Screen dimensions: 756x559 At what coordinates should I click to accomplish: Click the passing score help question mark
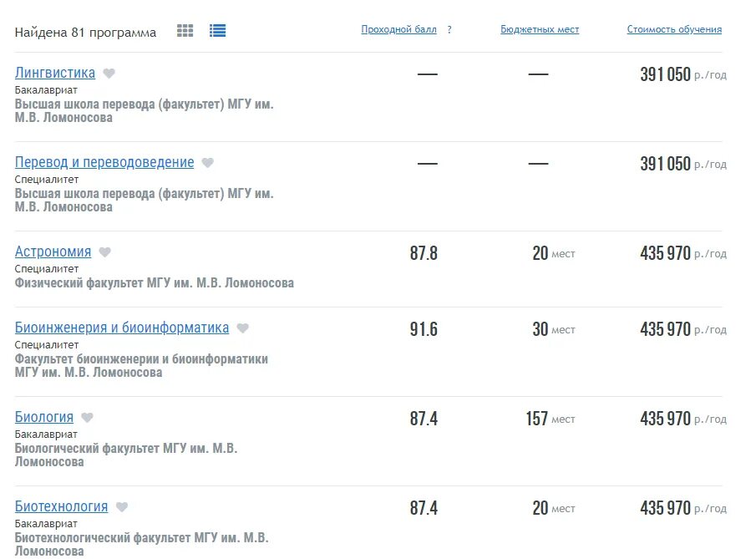[x=449, y=29]
